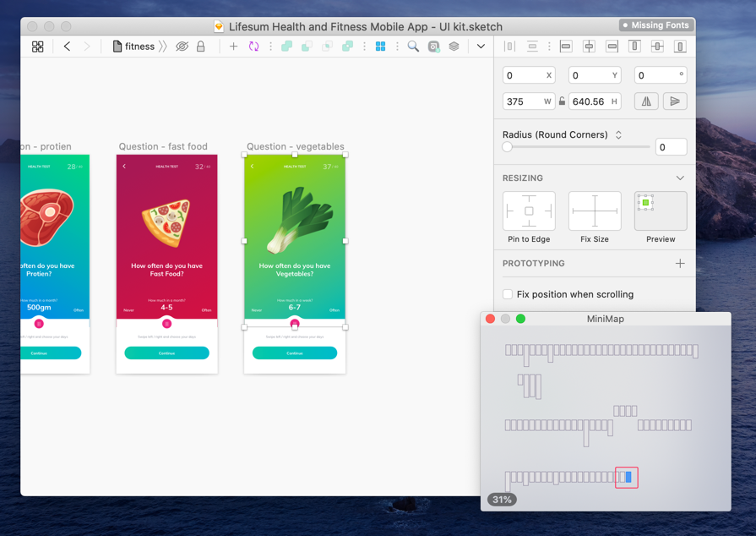Select the Fix Size resizing control
Screen dimensions: 756x536
click(595, 211)
